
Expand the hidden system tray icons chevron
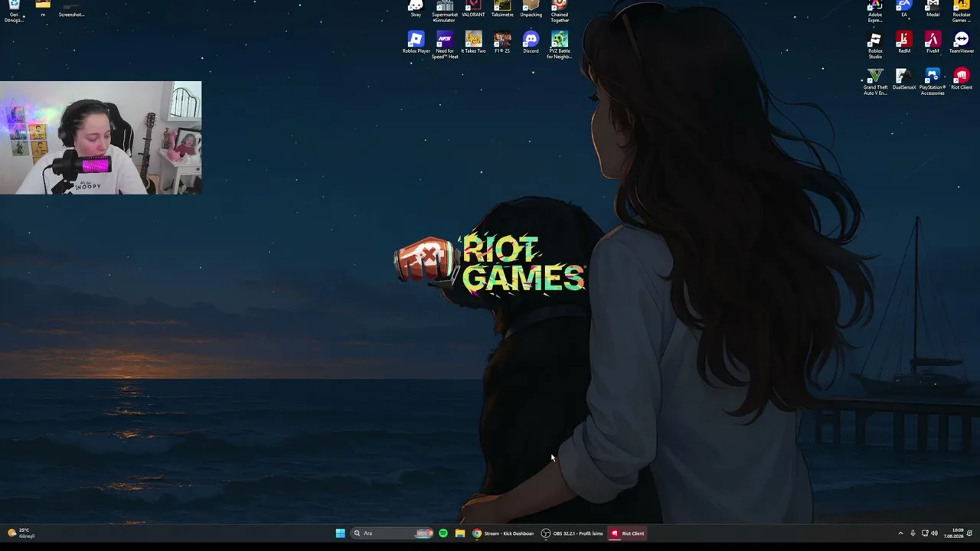pos(900,533)
